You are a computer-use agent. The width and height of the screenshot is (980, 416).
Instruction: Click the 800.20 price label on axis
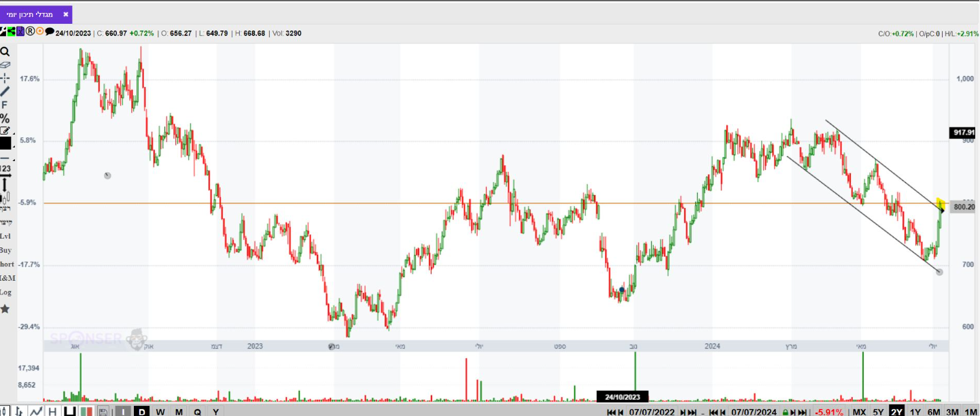pyautogui.click(x=963, y=207)
